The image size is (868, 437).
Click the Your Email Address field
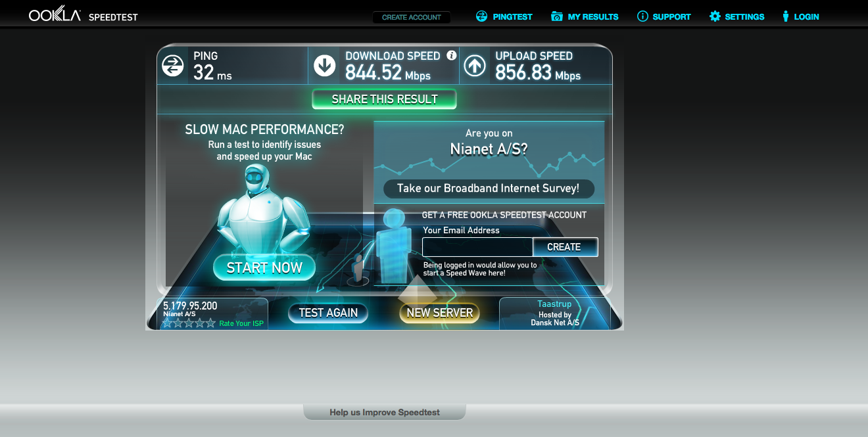[477, 247]
